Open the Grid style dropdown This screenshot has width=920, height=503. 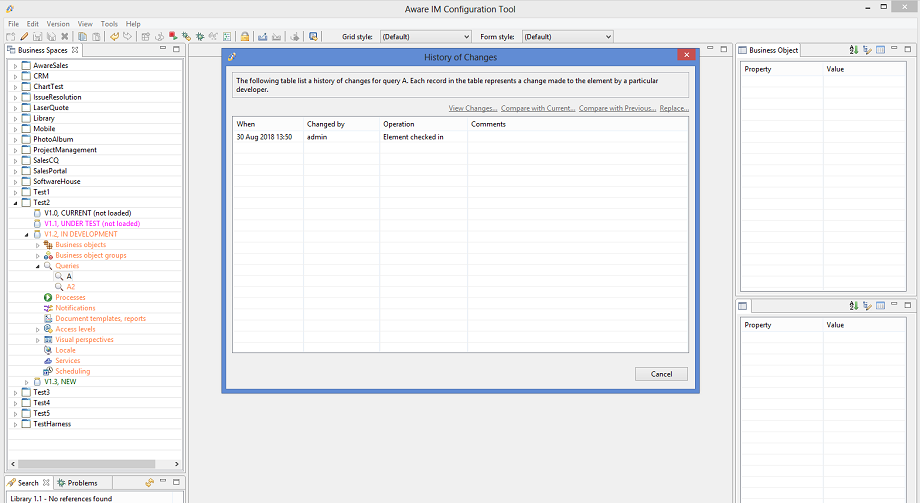(x=425, y=36)
